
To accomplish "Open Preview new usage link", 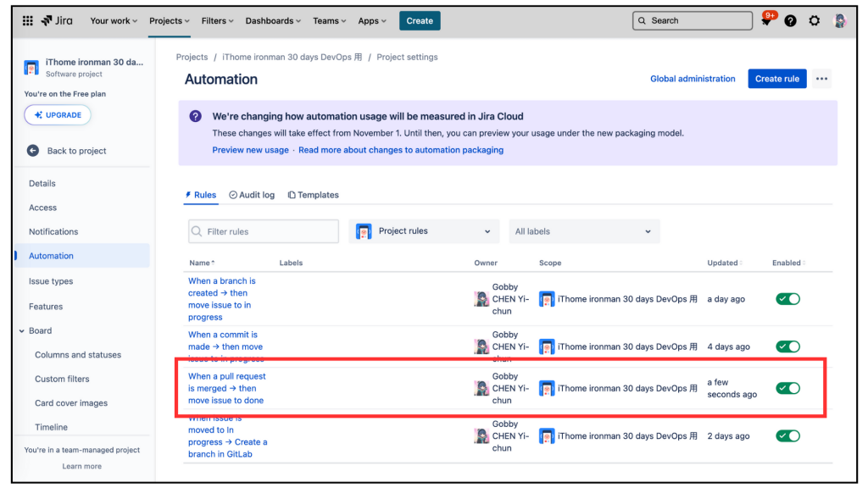I will (x=250, y=150).
